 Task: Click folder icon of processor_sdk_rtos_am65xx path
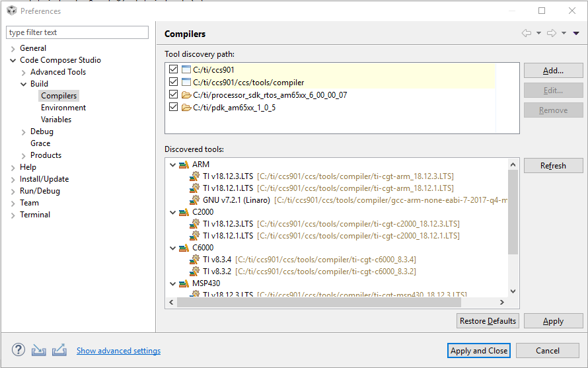click(186, 95)
